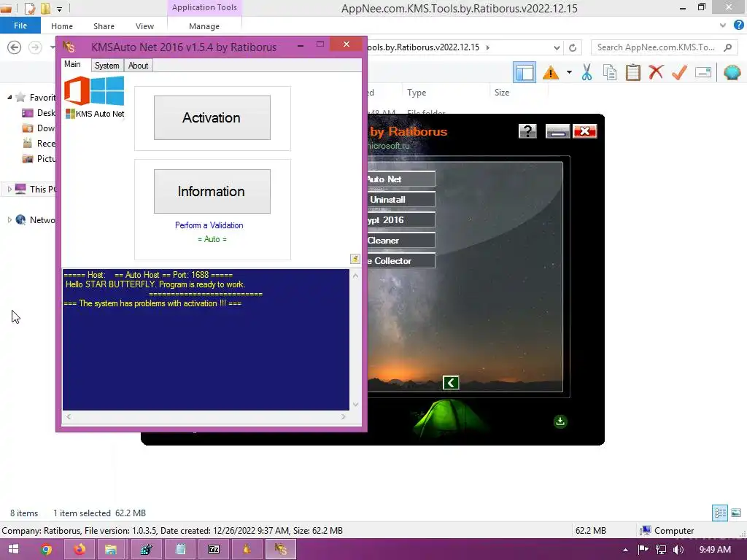Open the Home ribbon tab in Explorer
747x560 pixels.
62,26
